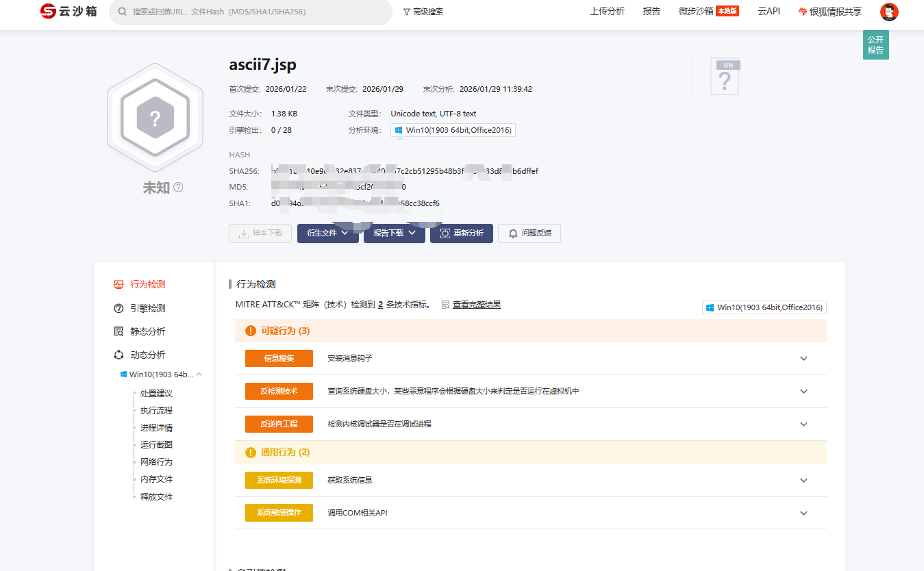Select 引擎检测 in the sidebar
924x571 pixels.
click(147, 308)
